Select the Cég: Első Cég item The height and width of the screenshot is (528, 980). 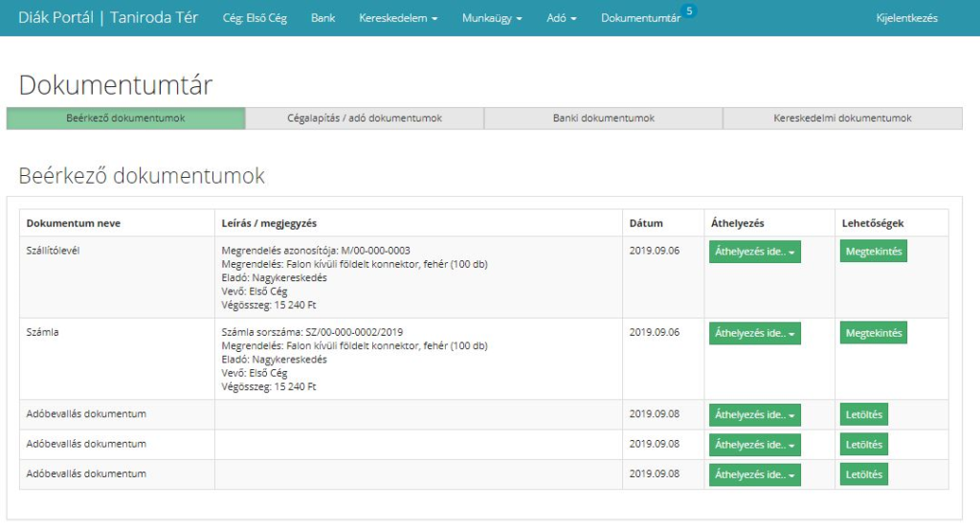coord(255,18)
